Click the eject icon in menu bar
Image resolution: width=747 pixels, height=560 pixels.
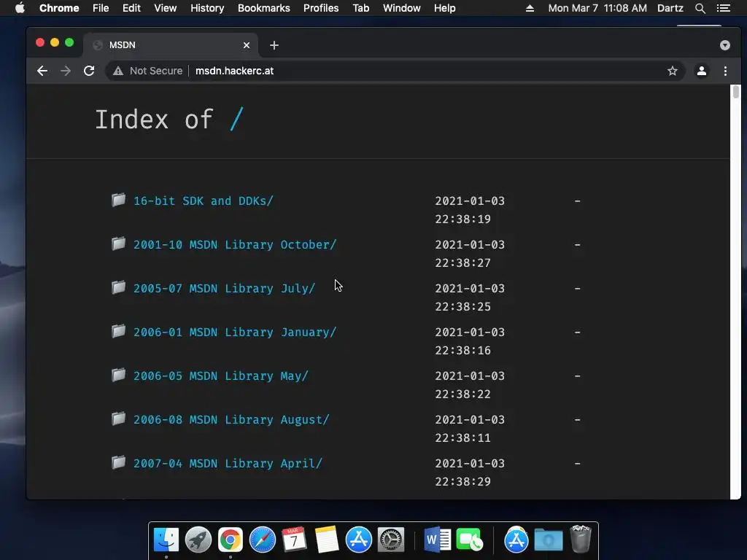pyautogui.click(x=530, y=8)
